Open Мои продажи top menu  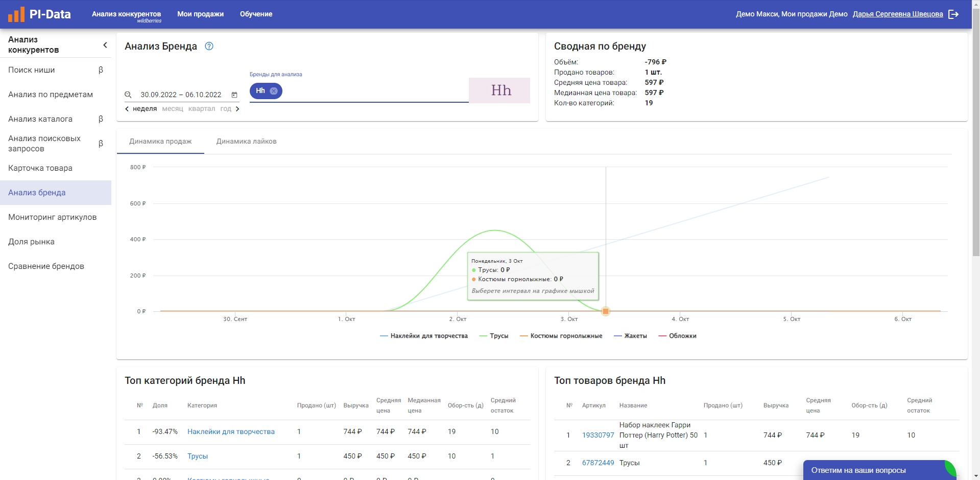pyautogui.click(x=200, y=14)
